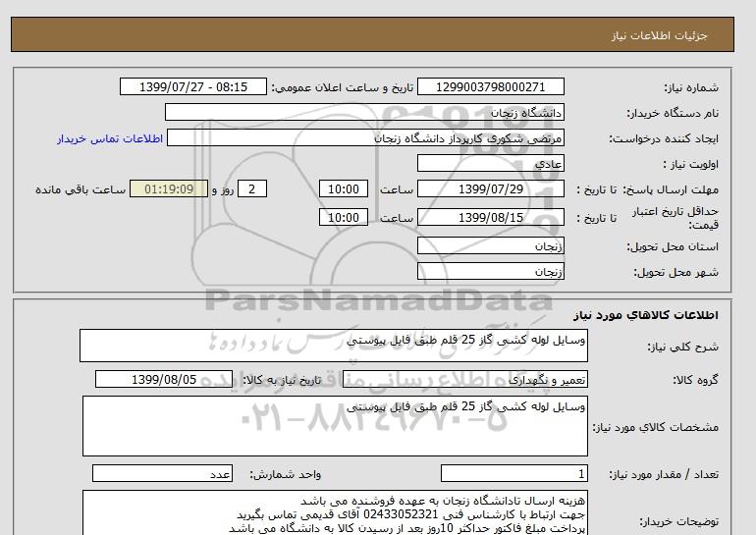Click the label شماره نیاز
Viewport: 756px width, 535px height.
pos(691,87)
